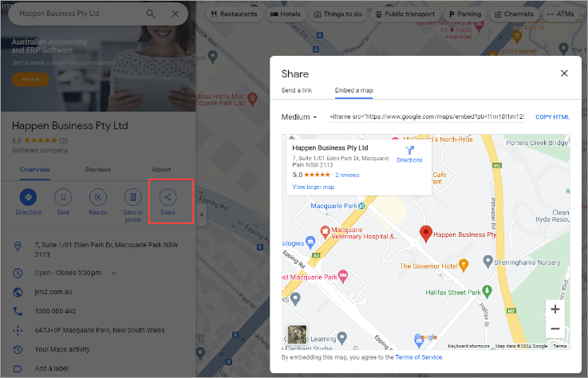The height and width of the screenshot is (378, 588).
Task: Open the Overview tab
Action: tap(35, 170)
